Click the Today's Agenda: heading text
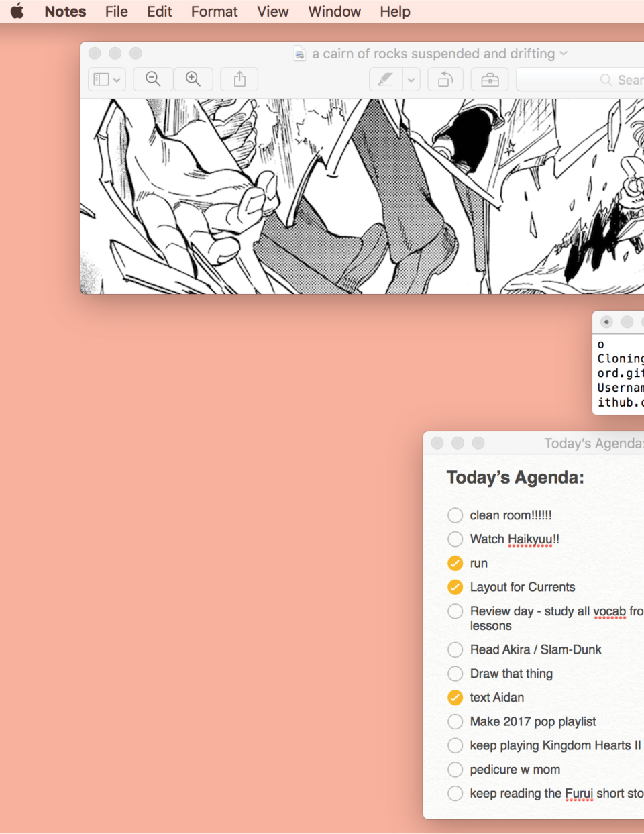Image resolution: width=644 pixels, height=834 pixels. tap(515, 478)
